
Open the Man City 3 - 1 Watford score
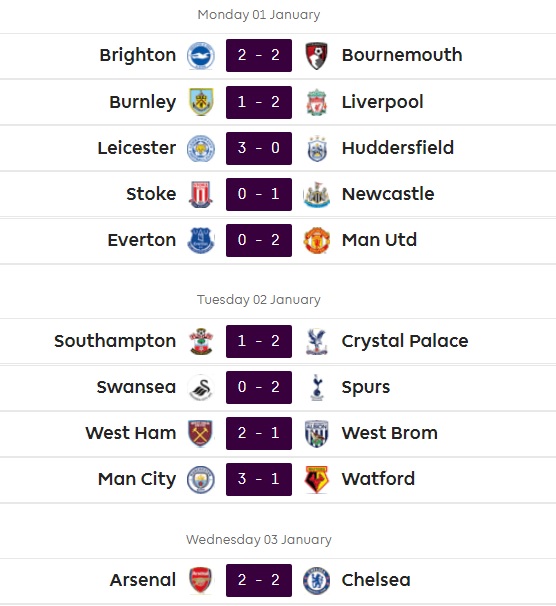point(259,479)
